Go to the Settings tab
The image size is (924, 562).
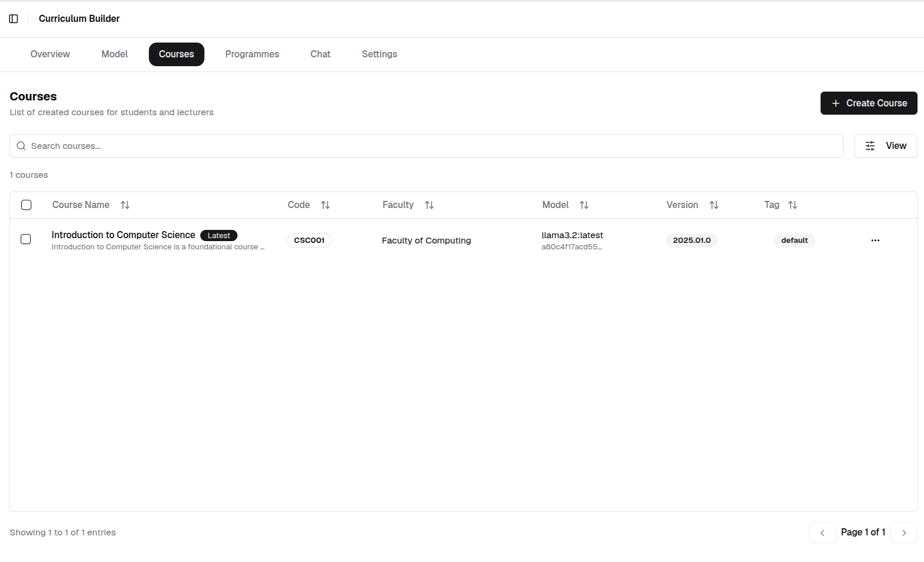coord(379,54)
